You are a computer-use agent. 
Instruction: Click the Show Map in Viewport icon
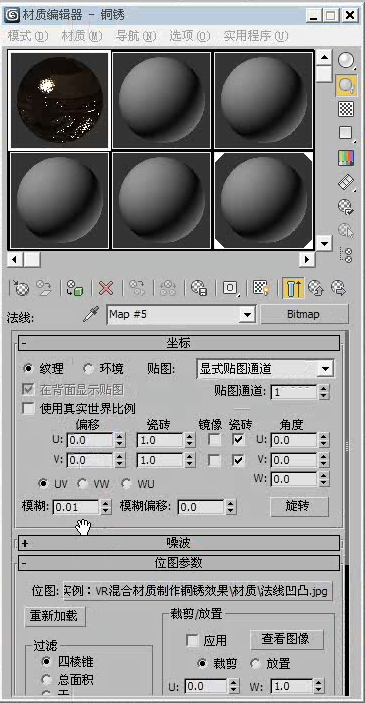[261, 288]
